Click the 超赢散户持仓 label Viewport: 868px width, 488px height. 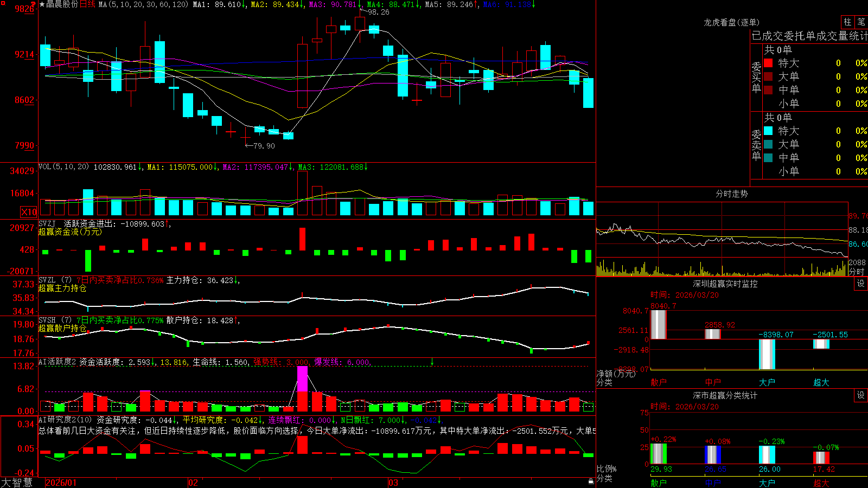(x=62, y=328)
